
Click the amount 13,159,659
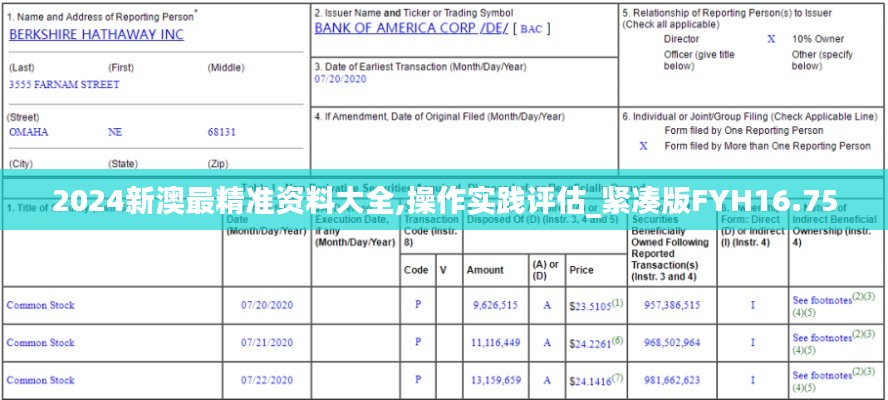tap(496, 380)
